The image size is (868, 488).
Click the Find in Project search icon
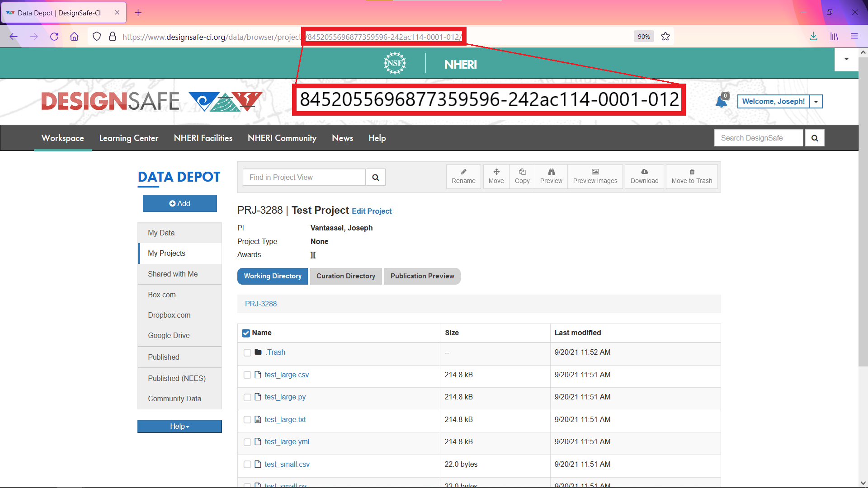pyautogui.click(x=376, y=177)
